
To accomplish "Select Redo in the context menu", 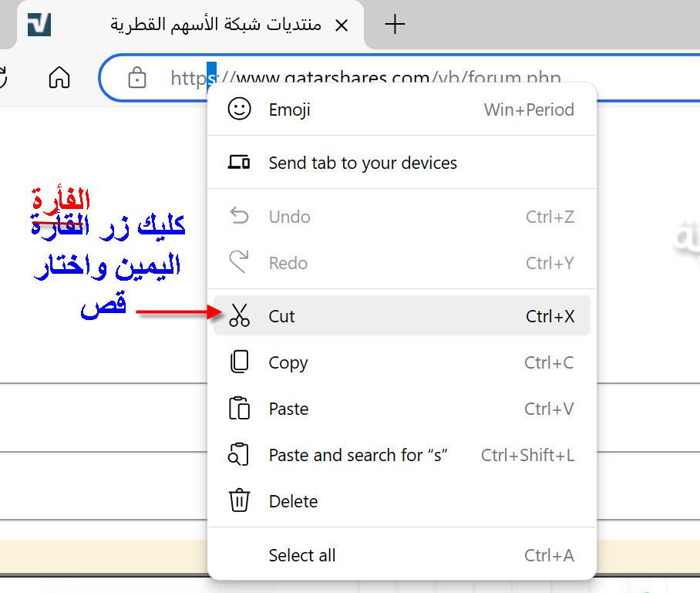I will (288, 263).
